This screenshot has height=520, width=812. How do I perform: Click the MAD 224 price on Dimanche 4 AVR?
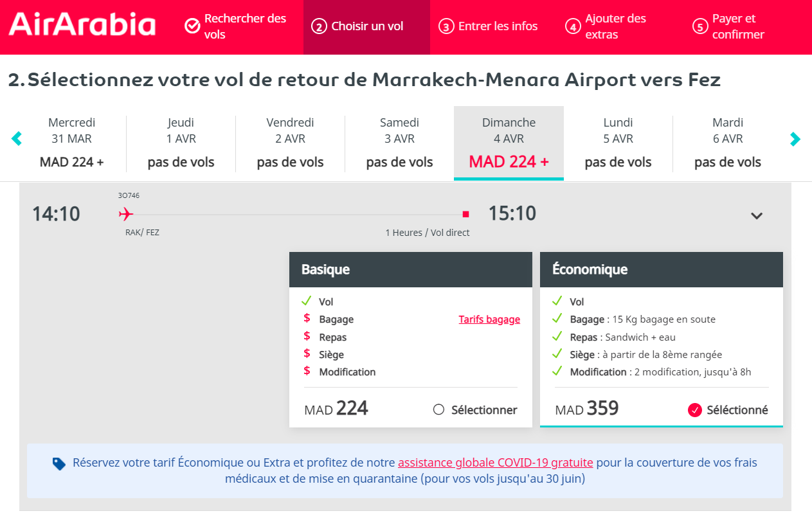coord(509,161)
